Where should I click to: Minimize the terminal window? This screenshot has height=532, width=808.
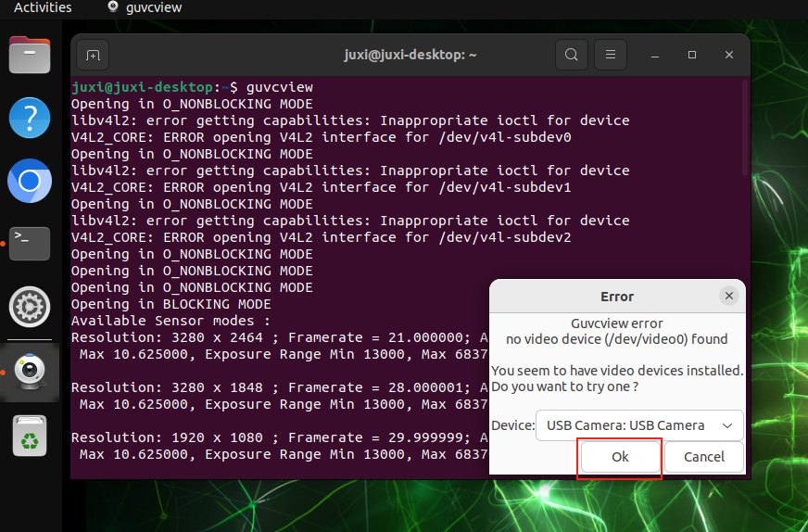(655, 55)
